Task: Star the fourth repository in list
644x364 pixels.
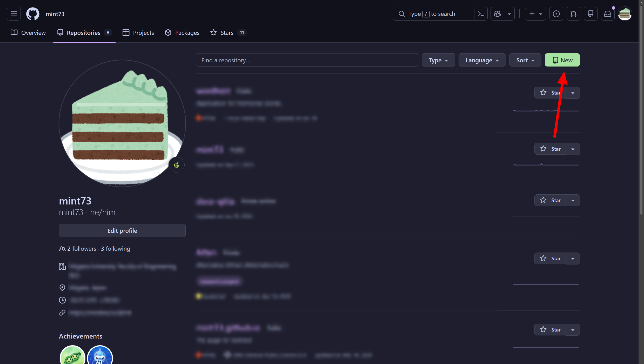Action: click(x=550, y=259)
